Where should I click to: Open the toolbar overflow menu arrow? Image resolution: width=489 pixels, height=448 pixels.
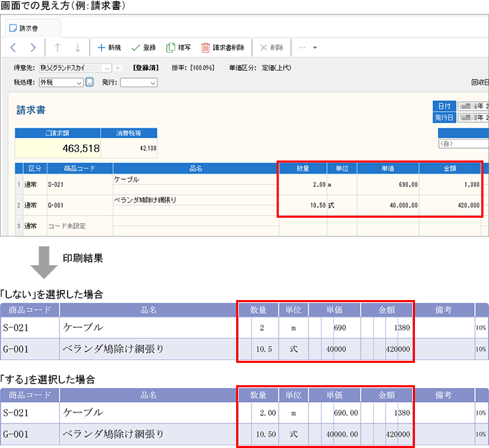coord(314,47)
